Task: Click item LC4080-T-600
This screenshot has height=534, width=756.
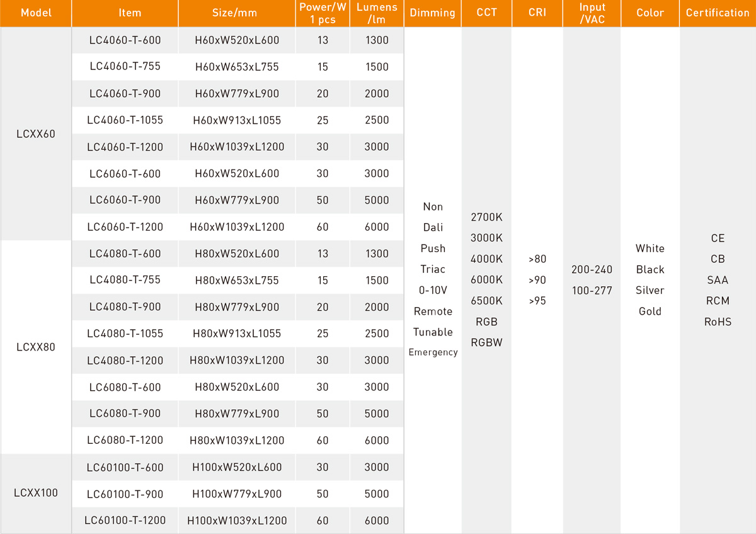Action: pos(125,253)
